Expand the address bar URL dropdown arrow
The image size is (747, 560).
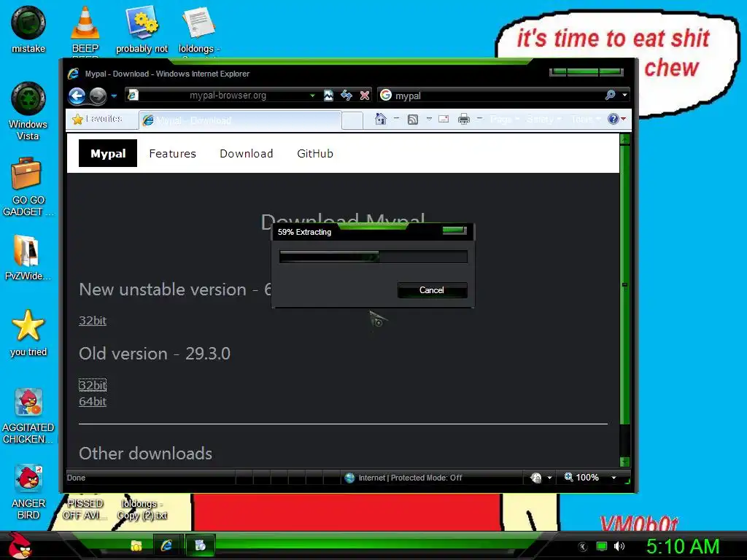click(x=312, y=96)
